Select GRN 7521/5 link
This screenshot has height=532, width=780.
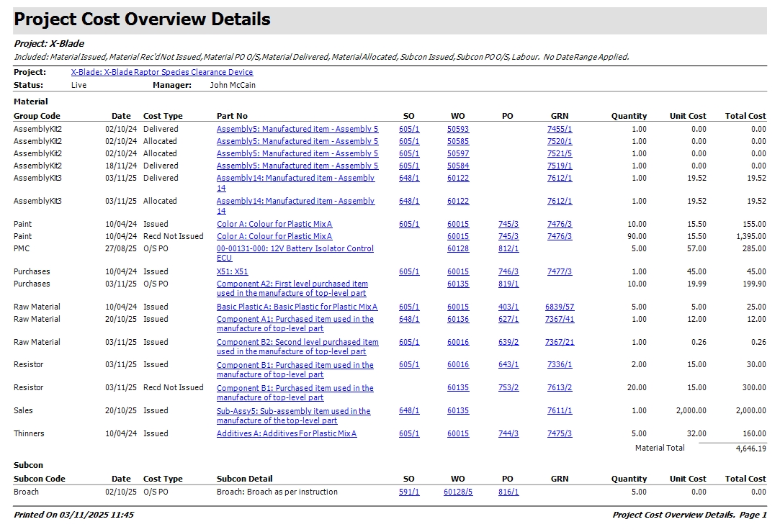coord(560,154)
